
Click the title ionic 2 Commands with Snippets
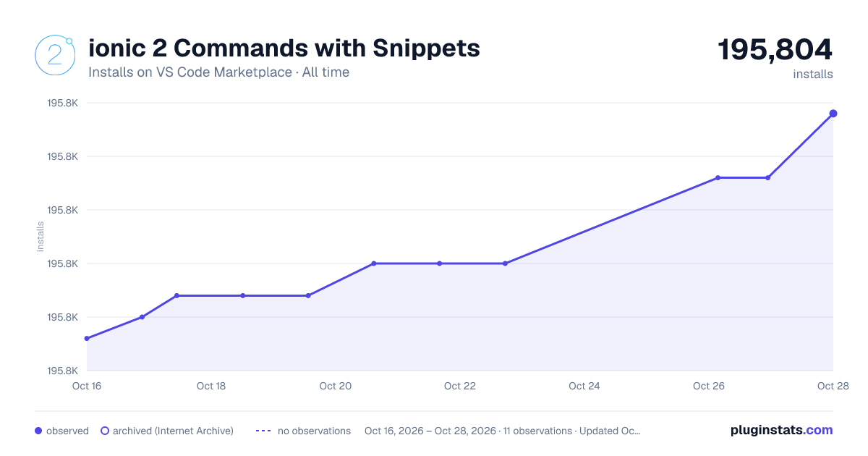pos(284,48)
